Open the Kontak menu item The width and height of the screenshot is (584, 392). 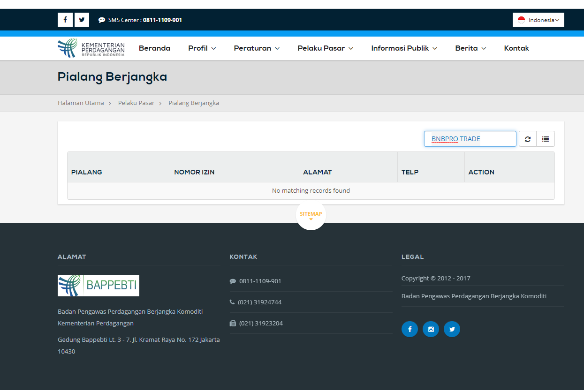pyautogui.click(x=516, y=48)
